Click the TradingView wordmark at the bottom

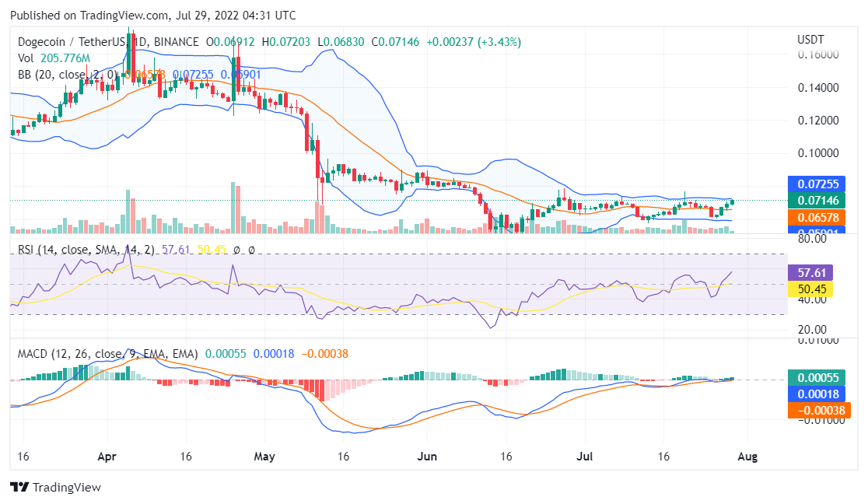point(66,488)
